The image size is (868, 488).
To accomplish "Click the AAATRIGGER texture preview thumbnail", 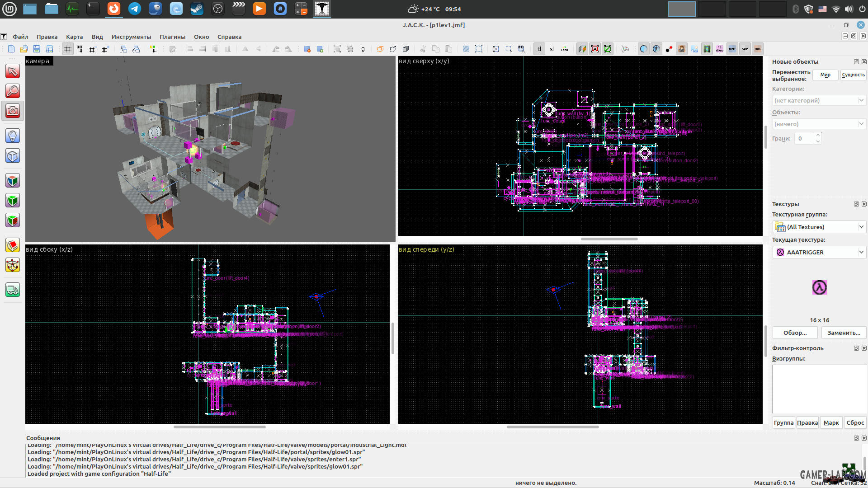I will coord(819,287).
